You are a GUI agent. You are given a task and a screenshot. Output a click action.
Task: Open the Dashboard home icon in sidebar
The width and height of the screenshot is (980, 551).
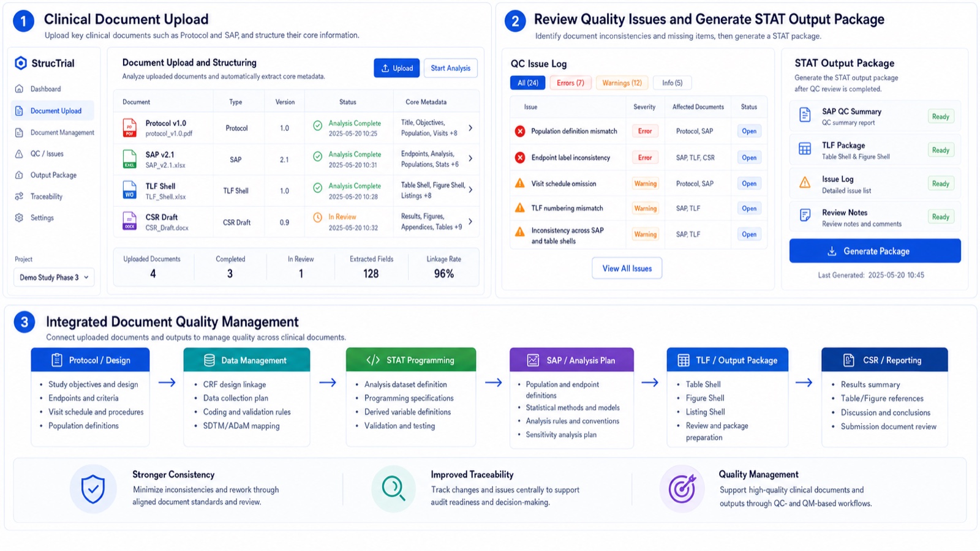click(19, 89)
